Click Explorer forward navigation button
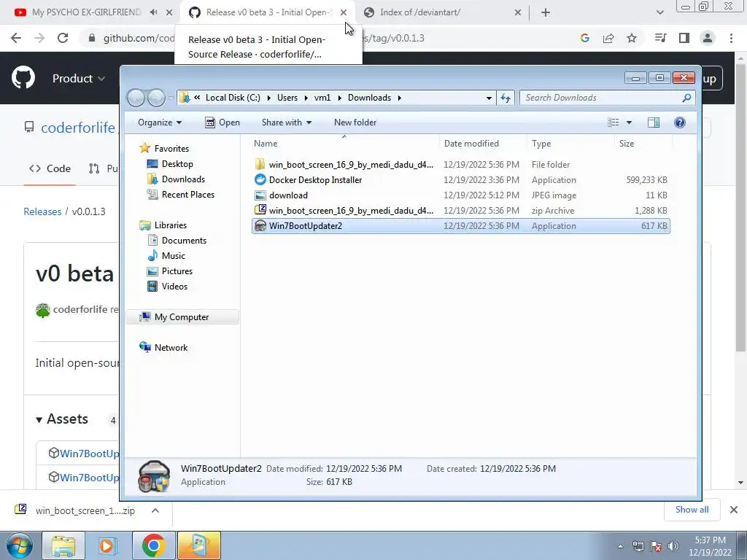The image size is (747, 560). [156, 98]
